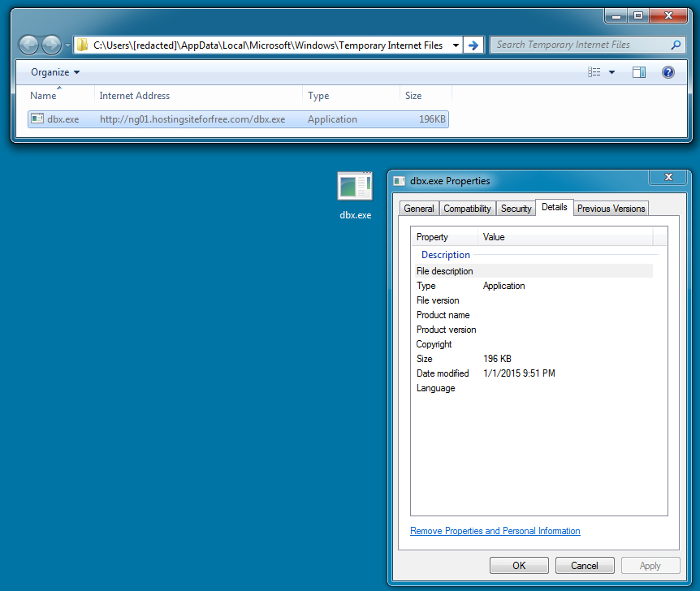
Task: Open the address bar history dropdown
Action: 455,45
